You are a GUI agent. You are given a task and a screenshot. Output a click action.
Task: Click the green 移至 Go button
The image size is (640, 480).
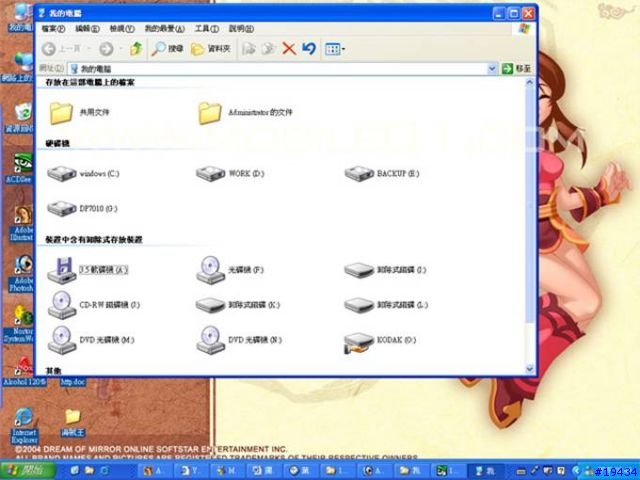pos(516,69)
